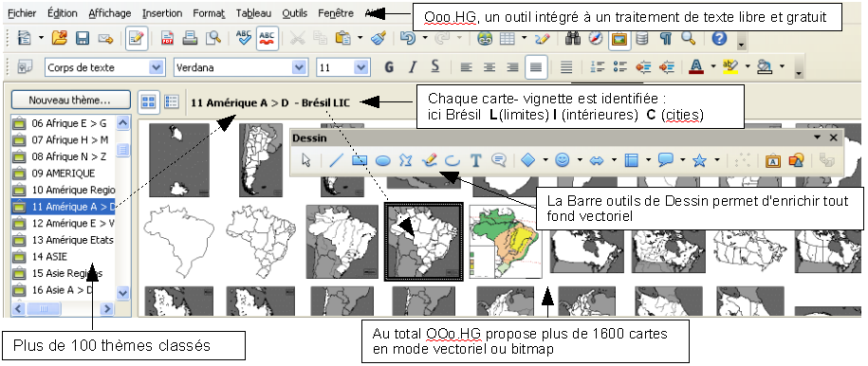Click the Paste clipboard icon
Viewport: 868px width, 366px height.
point(343,38)
